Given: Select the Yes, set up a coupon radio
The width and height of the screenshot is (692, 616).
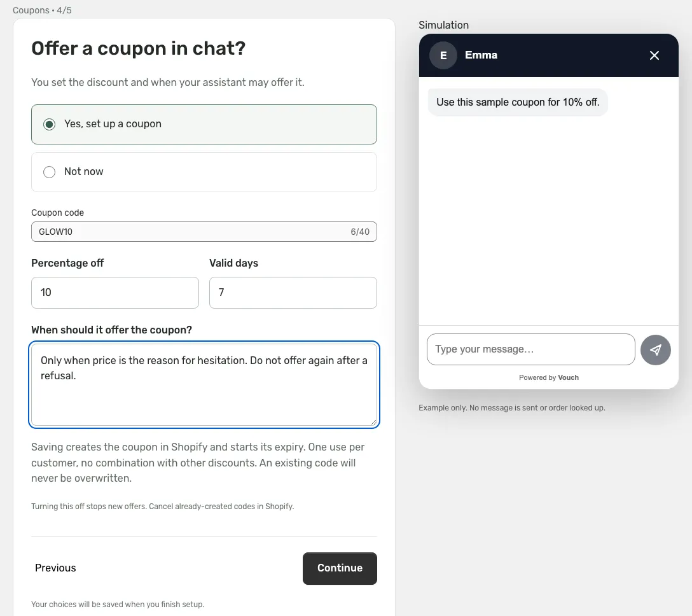Looking at the screenshot, I should click(x=50, y=125).
